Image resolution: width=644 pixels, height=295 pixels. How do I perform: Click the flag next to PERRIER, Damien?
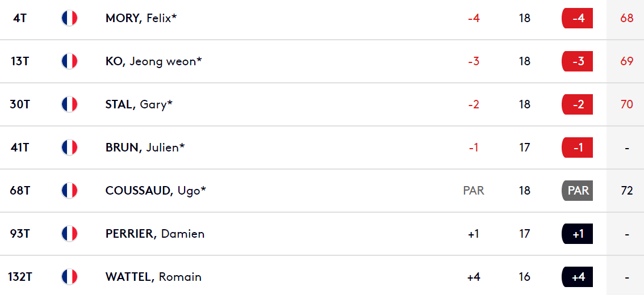(x=69, y=234)
